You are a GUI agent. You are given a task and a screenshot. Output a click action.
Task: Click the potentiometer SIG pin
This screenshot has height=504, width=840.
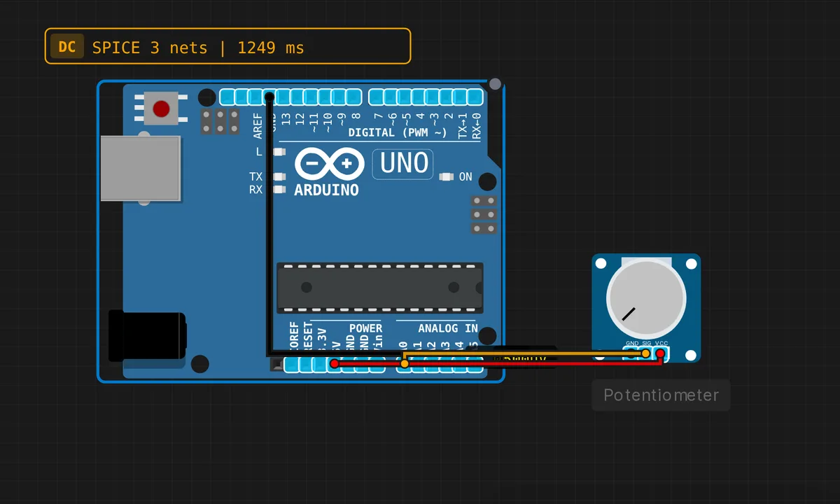coord(646,354)
